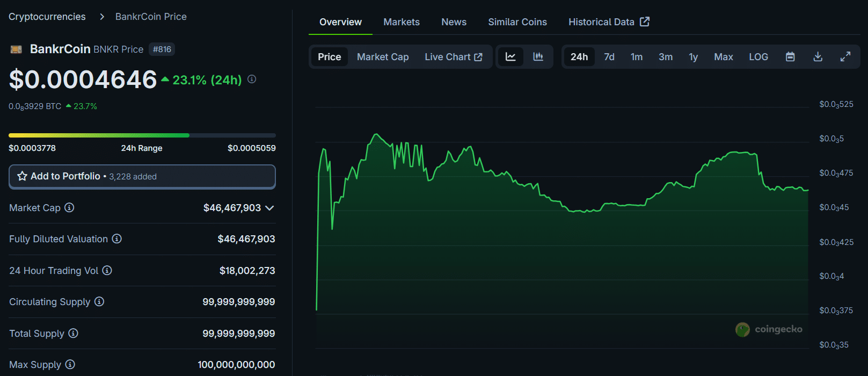Click the star icon in Add to Portfolio
This screenshot has width=868, height=376.
tap(22, 176)
